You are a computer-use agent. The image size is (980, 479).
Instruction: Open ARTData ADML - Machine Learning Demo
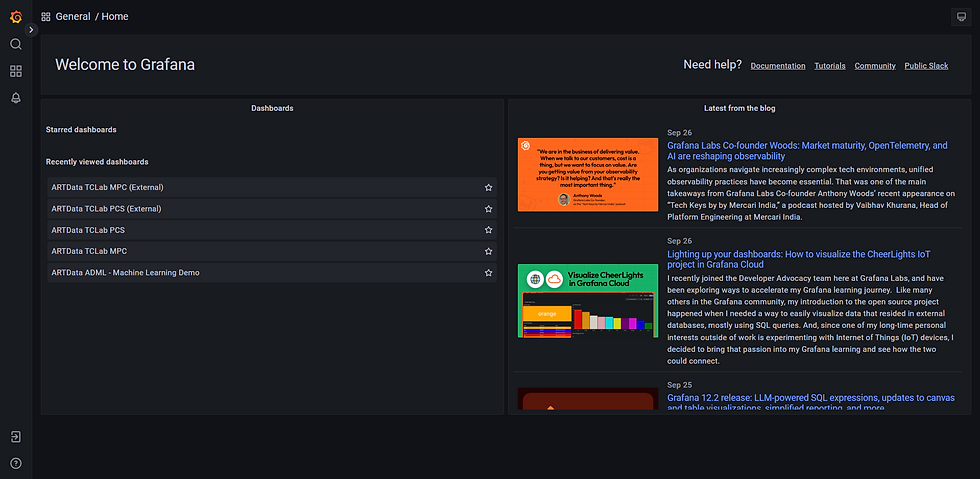coord(272,273)
